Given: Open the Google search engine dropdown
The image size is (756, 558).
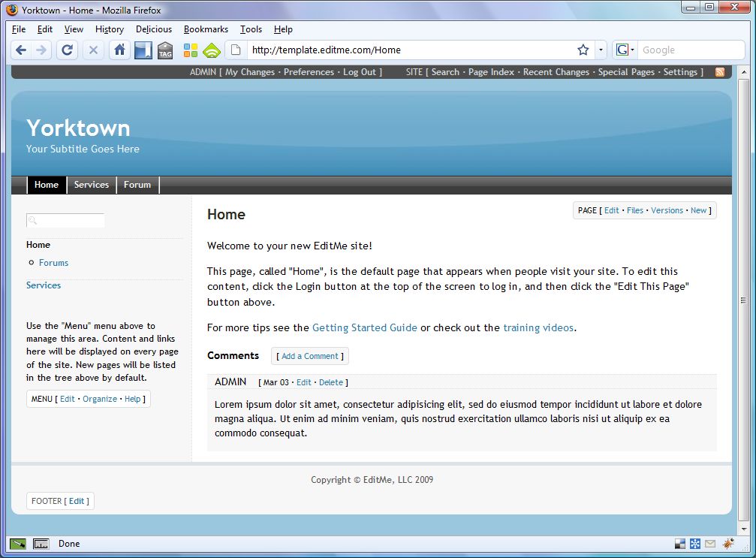Looking at the screenshot, I should point(625,50).
